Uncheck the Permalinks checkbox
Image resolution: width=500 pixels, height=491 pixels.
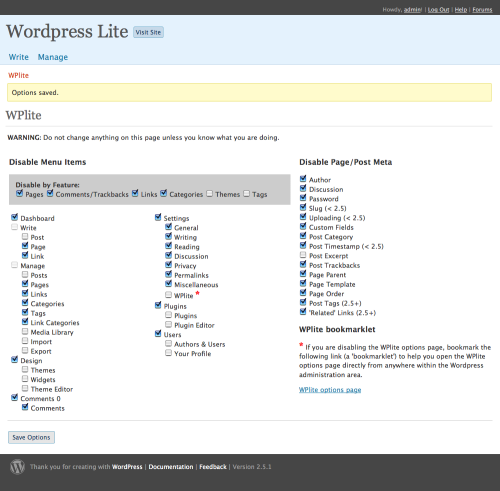click(x=169, y=274)
